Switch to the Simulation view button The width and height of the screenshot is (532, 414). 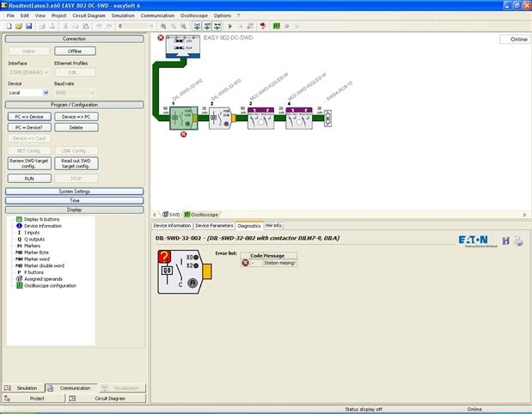tap(22, 388)
